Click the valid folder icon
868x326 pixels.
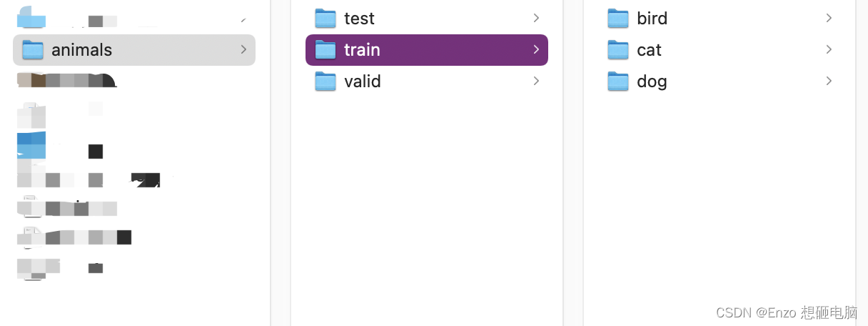coord(325,81)
